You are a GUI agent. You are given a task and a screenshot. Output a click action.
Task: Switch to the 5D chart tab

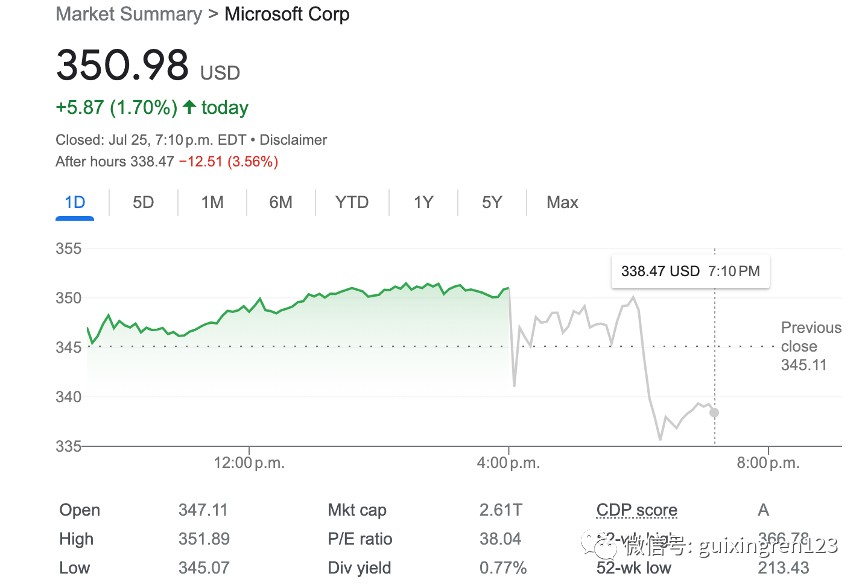pos(143,202)
